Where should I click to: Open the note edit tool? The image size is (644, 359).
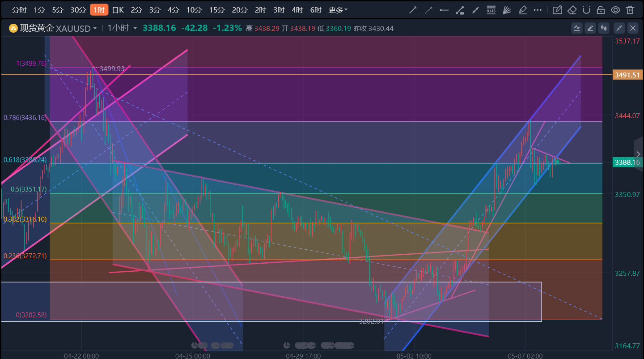point(557,10)
